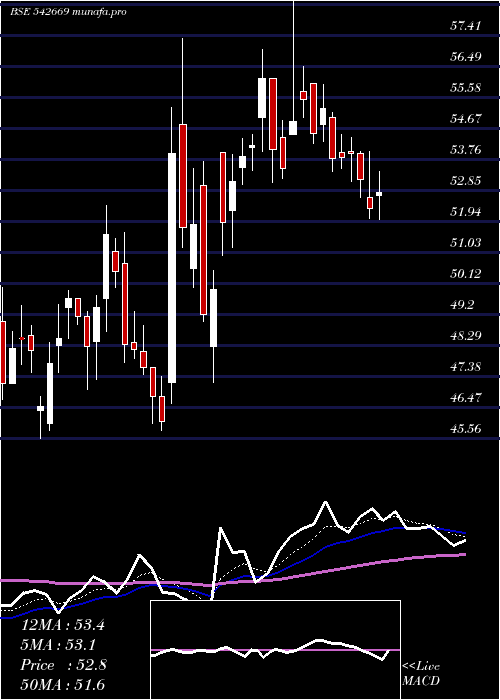Screen dimensions: 500x700
Task: Click the '<<Live MACD' label
Action: coord(421,674)
